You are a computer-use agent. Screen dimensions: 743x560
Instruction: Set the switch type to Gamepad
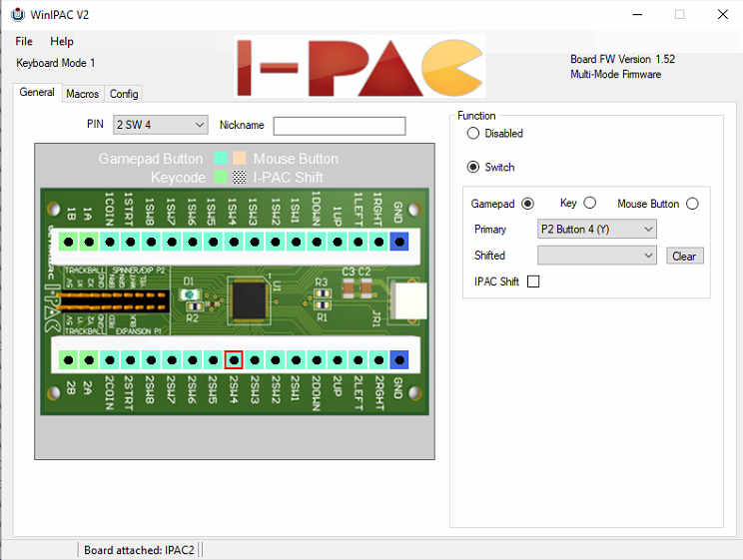tap(527, 204)
